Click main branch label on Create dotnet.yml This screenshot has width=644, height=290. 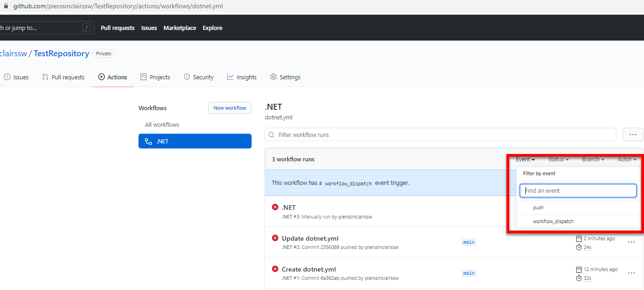tap(469, 273)
